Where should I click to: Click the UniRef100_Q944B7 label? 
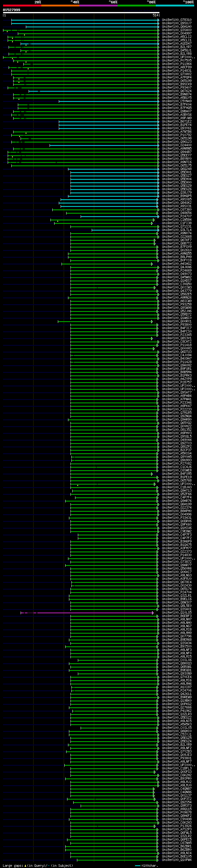[177, 152]
